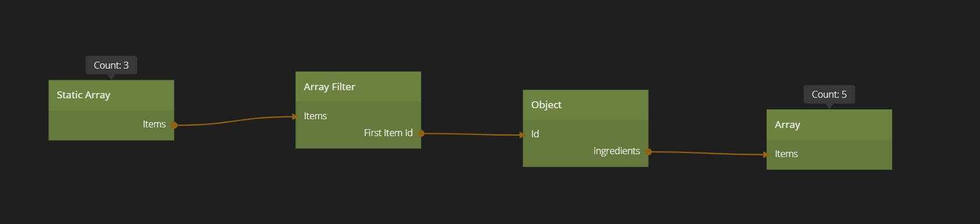This screenshot has height=224, width=980.
Task: Click the Count: 5 tooltip badge
Action: click(x=829, y=94)
